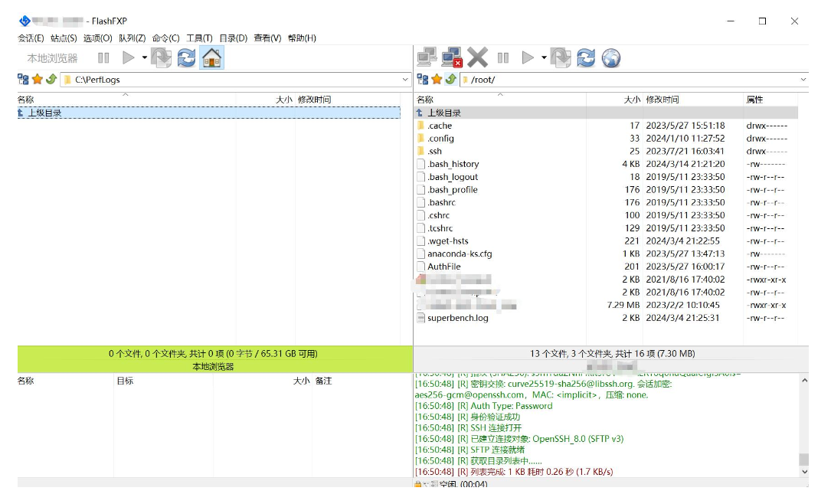Open the 选项(O) menu
The image size is (831, 504).
pyautogui.click(x=97, y=38)
